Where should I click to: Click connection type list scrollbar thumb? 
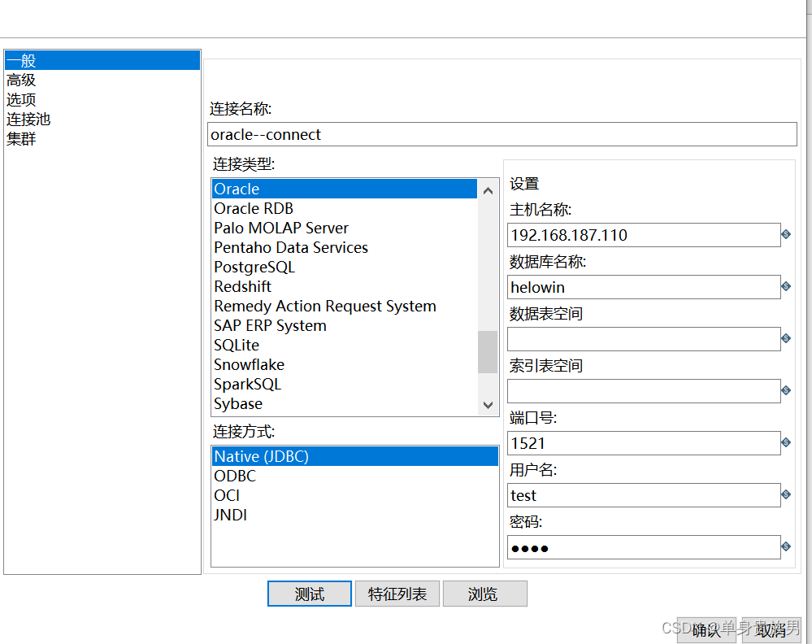coord(488,352)
